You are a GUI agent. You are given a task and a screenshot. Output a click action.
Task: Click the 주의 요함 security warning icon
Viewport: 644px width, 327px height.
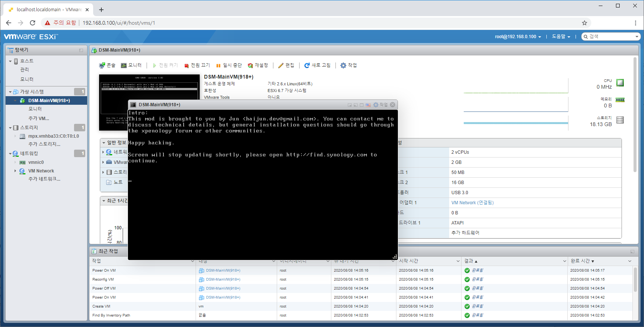coord(47,23)
